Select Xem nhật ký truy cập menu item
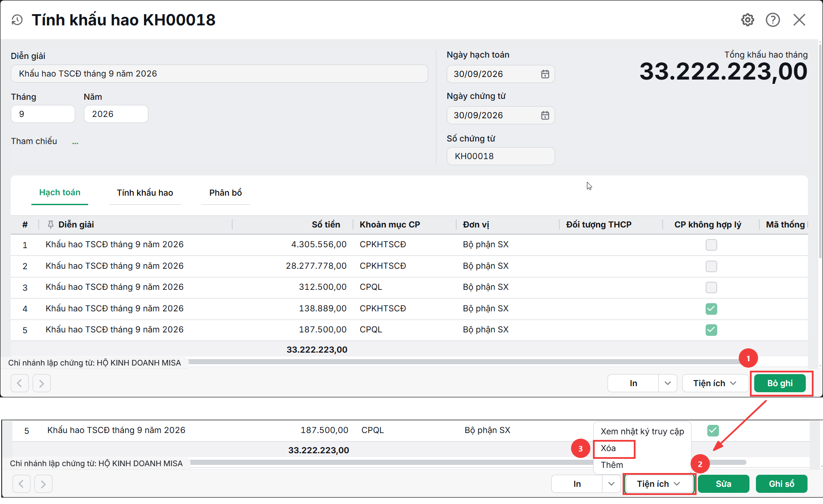The image size is (823, 504). tap(642, 431)
